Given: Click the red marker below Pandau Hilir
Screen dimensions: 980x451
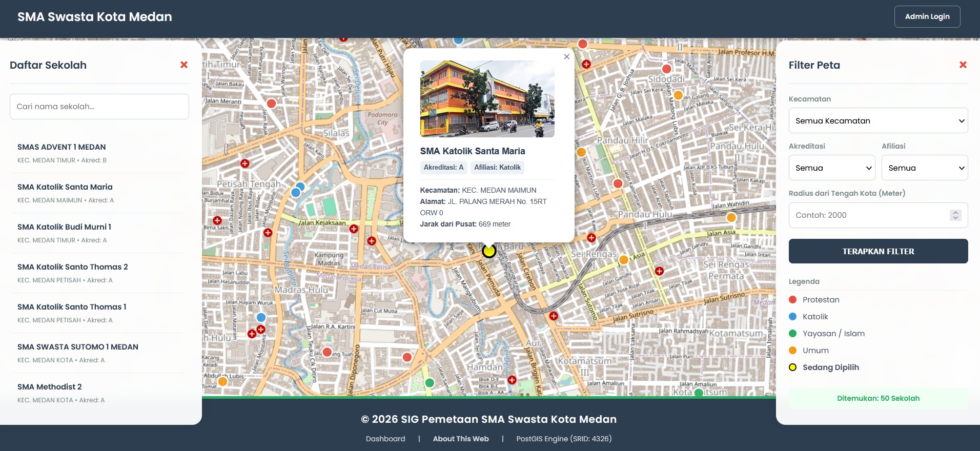Looking at the screenshot, I should tap(618, 183).
